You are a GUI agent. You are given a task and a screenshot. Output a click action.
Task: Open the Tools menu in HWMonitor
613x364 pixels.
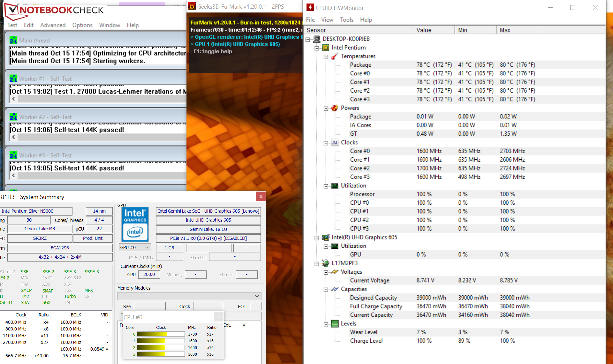click(x=346, y=20)
